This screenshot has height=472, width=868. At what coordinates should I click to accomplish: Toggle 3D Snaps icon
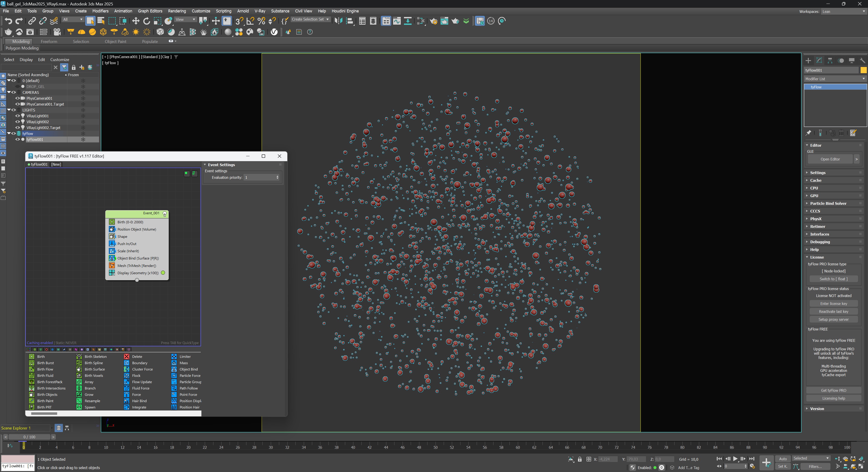click(239, 21)
